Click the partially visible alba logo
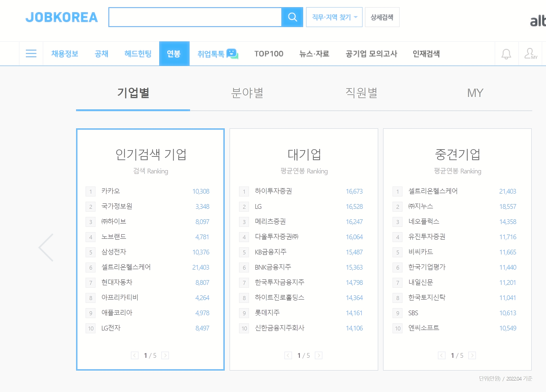Viewport: 546px width, 392px height. pyautogui.click(x=538, y=21)
